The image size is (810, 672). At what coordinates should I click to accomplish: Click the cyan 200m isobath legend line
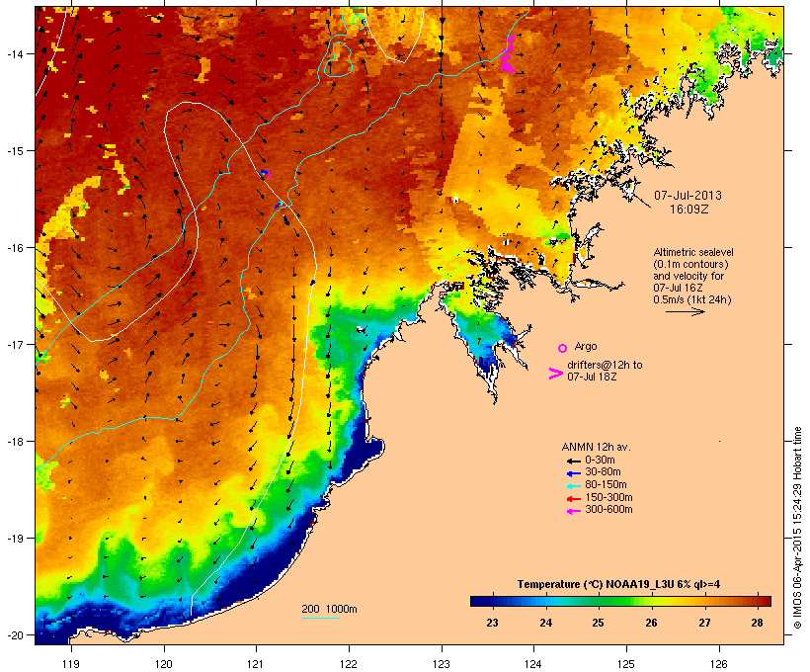tap(320, 618)
